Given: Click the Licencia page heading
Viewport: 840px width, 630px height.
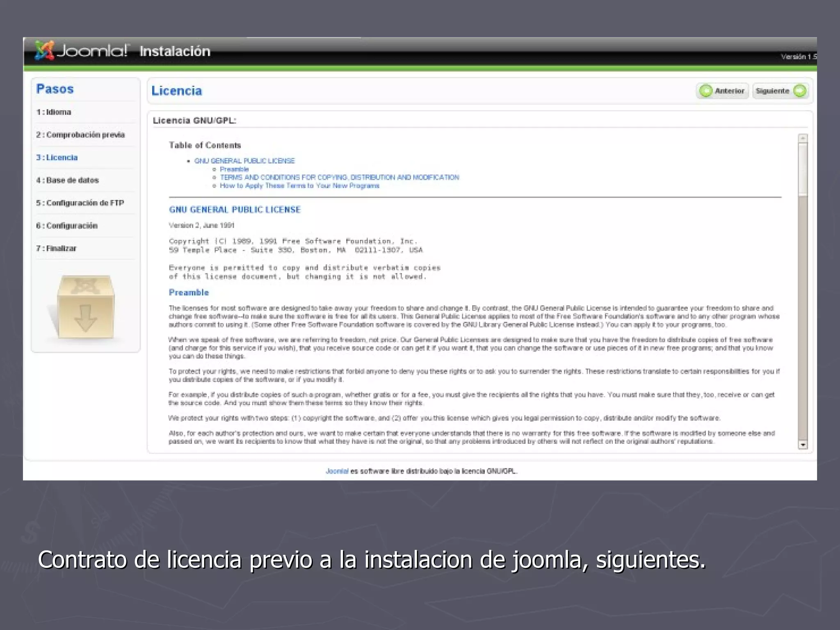Looking at the screenshot, I should [177, 91].
